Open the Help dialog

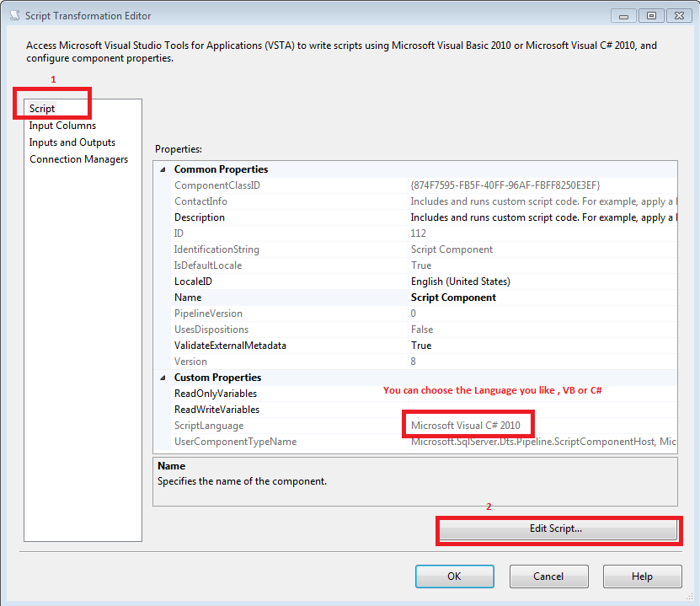pyautogui.click(x=642, y=576)
